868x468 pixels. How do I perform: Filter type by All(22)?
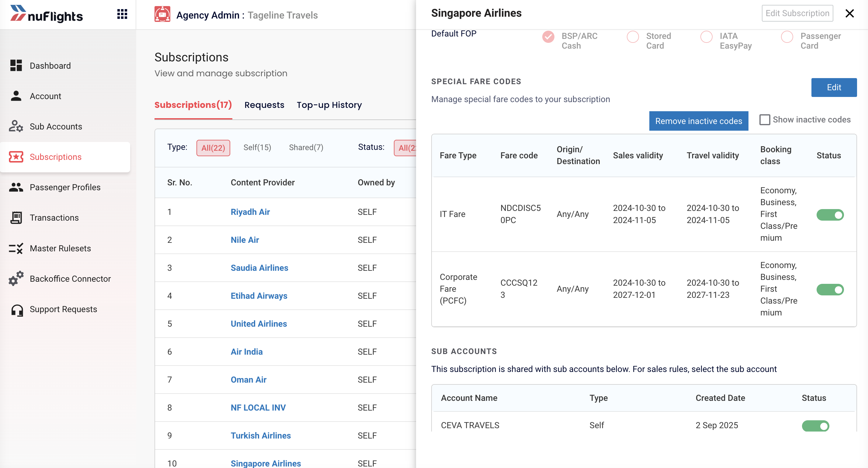pyautogui.click(x=213, y=148)
